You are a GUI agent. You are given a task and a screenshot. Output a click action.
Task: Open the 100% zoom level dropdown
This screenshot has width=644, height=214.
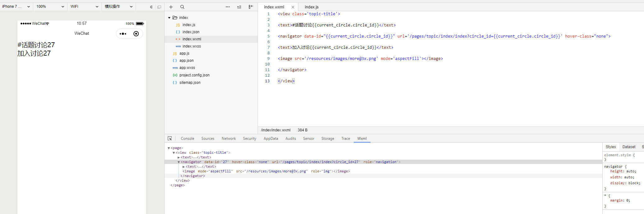[50, 7]
